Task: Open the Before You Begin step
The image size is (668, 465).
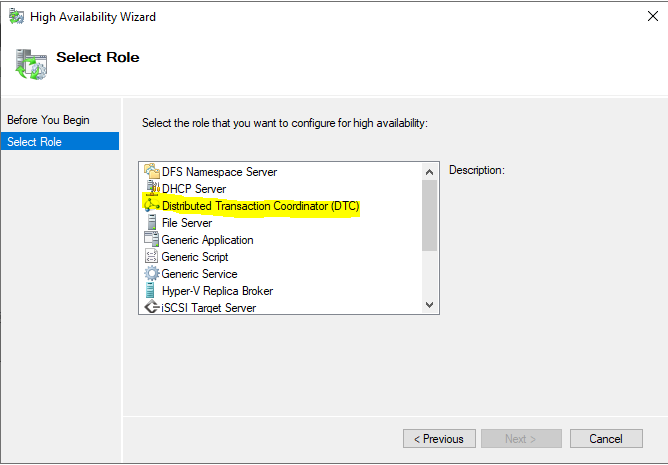Action: (x=48, y=120)
